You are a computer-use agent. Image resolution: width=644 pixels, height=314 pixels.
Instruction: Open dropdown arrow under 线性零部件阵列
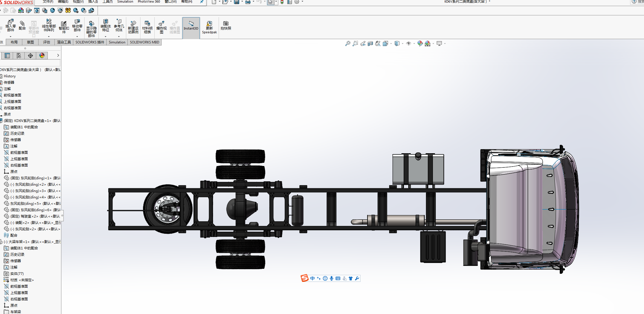[49, 36]
